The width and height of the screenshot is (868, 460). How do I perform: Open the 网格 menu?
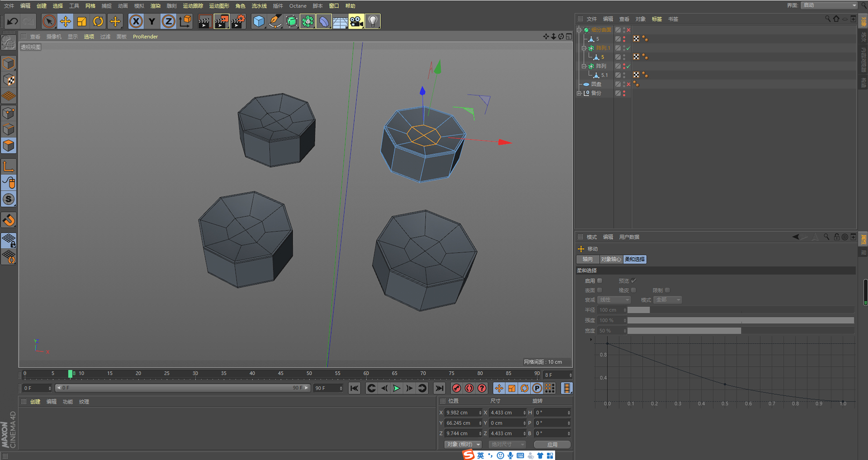tap(90, 6)
